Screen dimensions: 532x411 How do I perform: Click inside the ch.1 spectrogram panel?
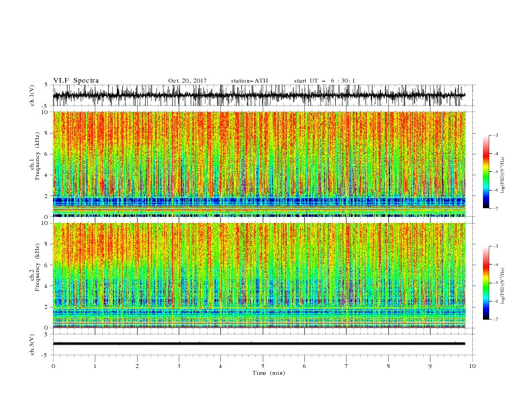pyautogui.click(x=259, y=164)
